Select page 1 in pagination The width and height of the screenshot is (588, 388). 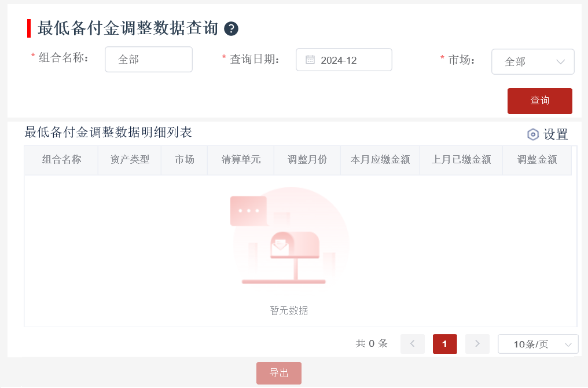(x=444, y=344)
